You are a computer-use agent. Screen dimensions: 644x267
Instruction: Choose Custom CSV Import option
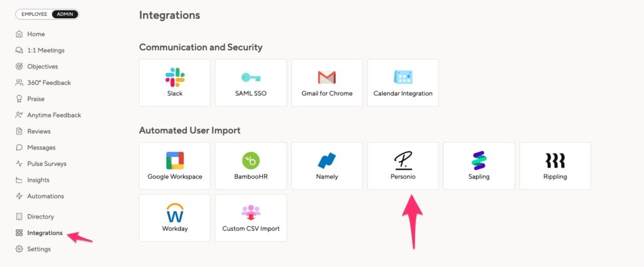tap(251, 218)
